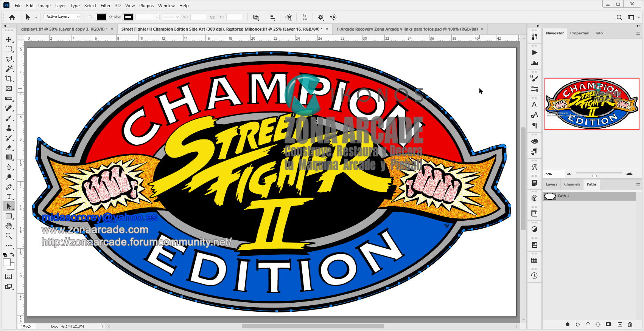This screenshot has width=644, height=331.
Task: Switch to the Arcade Recovery Zona Arcade tab
Action: (407, 29)
